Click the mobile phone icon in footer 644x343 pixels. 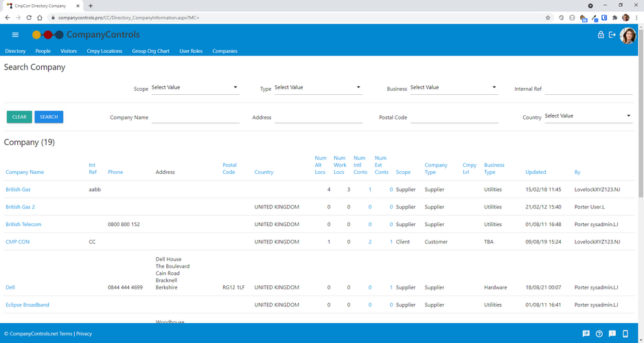(x=625, y=333)
